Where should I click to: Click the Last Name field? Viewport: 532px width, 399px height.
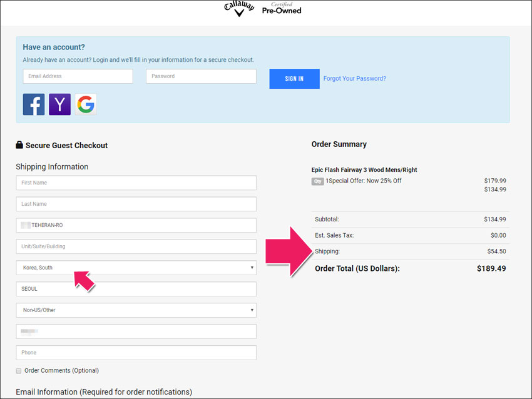(136, 204)
